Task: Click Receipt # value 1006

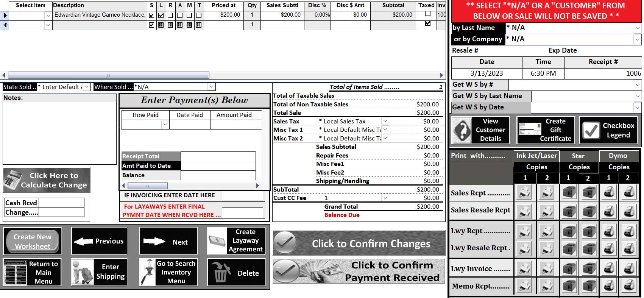Action: [x=633, y=73]
